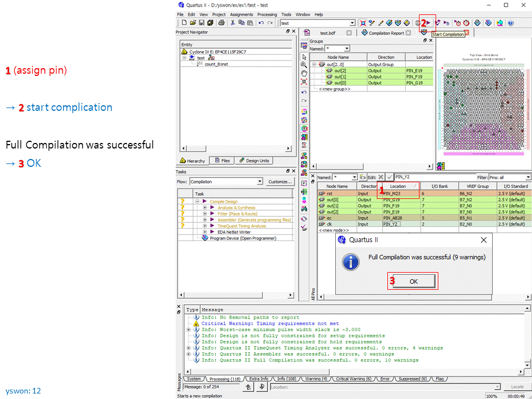Screen dimensions: 532x399
Task: Select count_8:inst in the hierarchy
Action: [x=216, y=64]
